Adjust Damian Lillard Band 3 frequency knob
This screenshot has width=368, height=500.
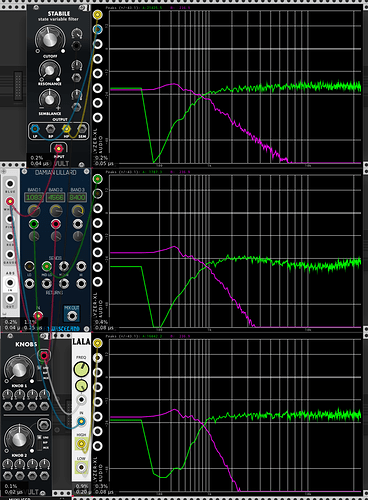coord(78,210)
